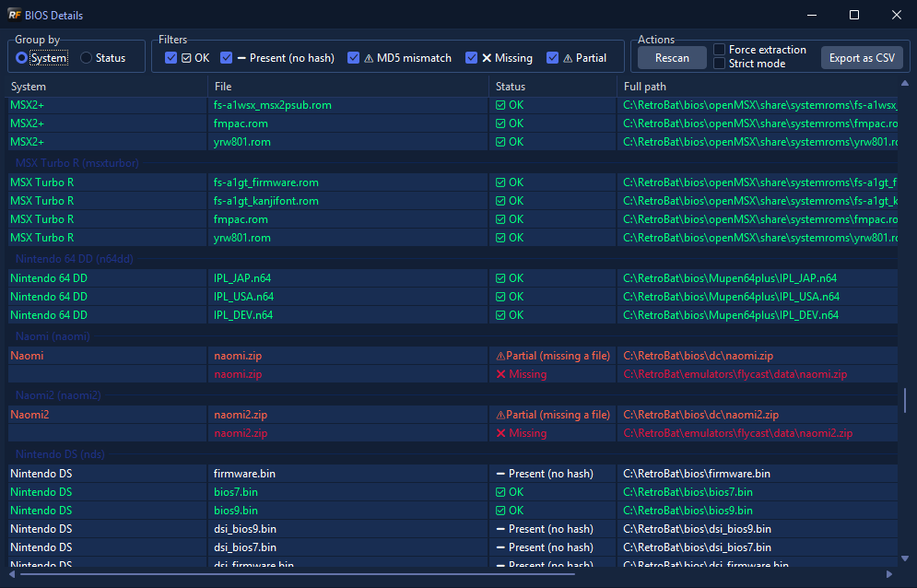917x588 pixels.
Task: Click the OK checkmark icon for IPL_JAP.n64
Action: point(500,278)
